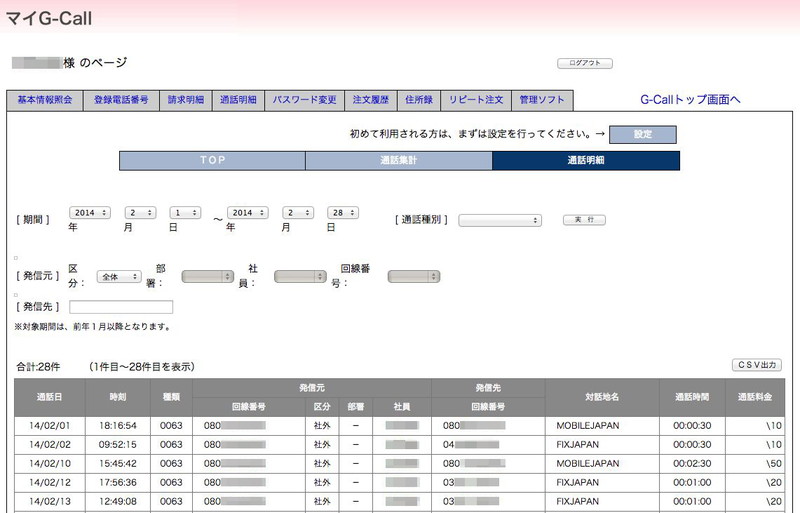The width and height of the screenshot is (800, 513).
Task: Go to the TOP section
Action: 212,161
